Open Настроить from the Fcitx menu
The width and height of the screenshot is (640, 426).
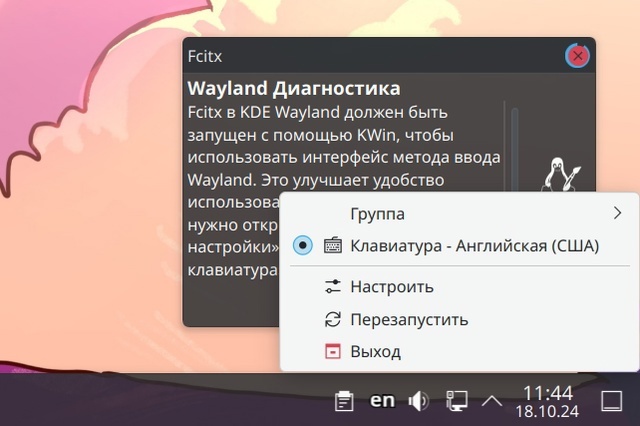pos(460,286)
